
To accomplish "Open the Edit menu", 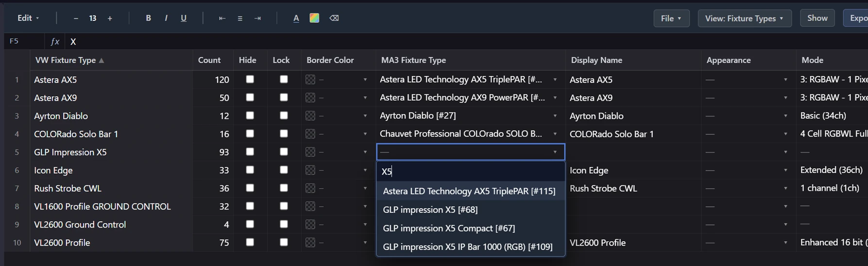I will click(x=28, y=18).
